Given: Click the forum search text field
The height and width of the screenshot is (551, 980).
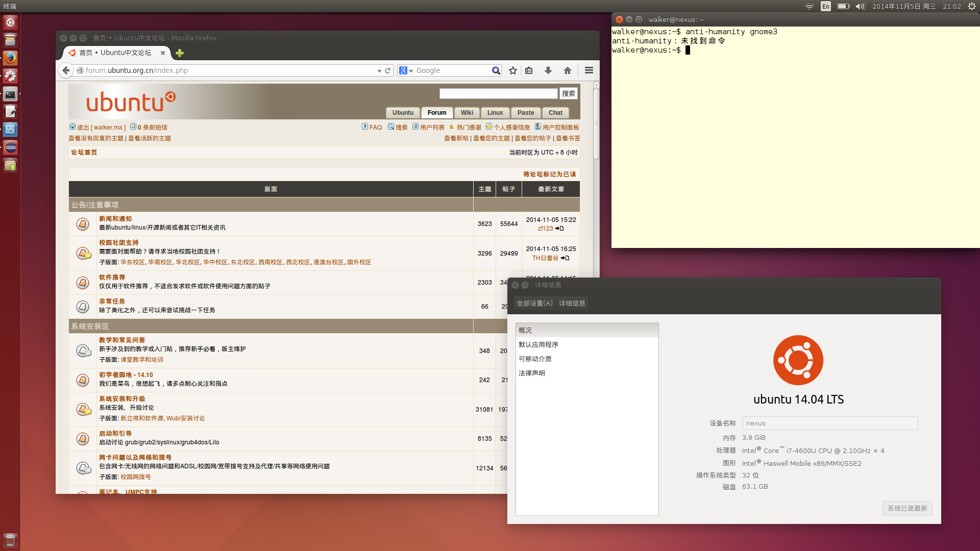Looking at the screenshot, I should click(x=499, y=93).
